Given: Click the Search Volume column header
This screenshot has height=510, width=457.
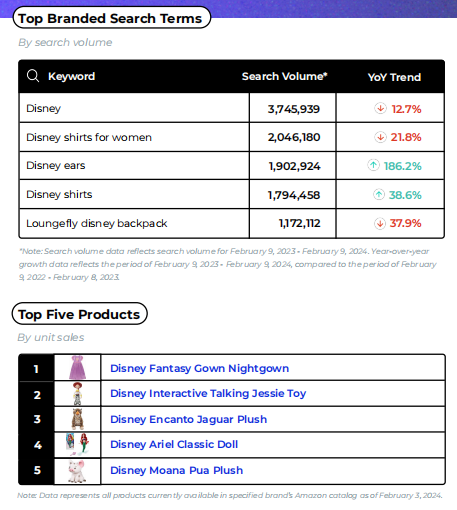Looking at the screenshot, I should click(285, 76).
